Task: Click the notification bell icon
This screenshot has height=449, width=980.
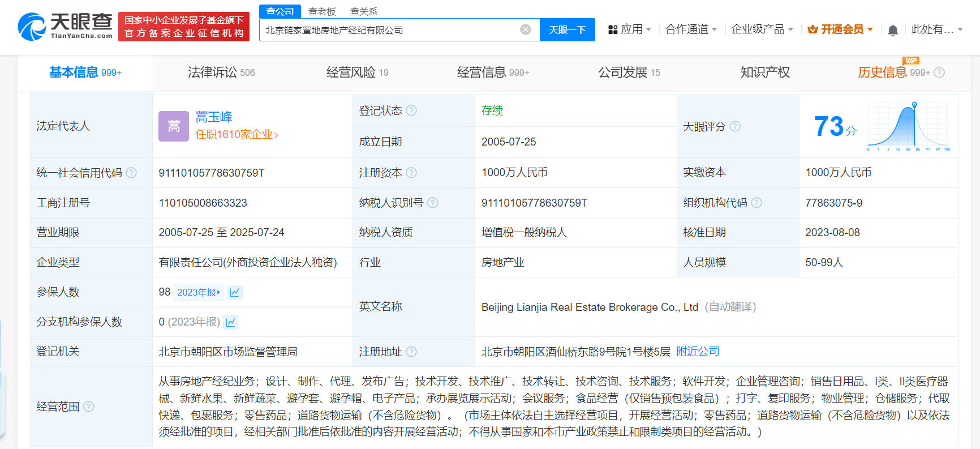Action: point(893,30)
